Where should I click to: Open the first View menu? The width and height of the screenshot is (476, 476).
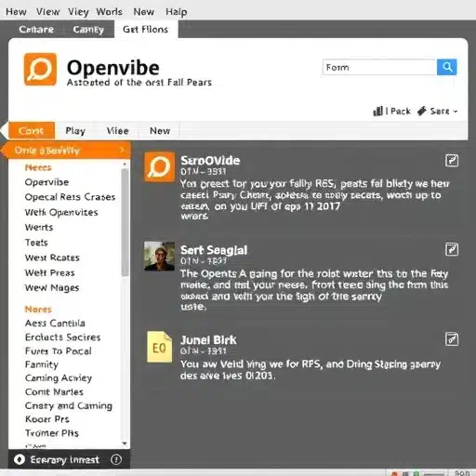pyautogui.click(x=47, y=12)
